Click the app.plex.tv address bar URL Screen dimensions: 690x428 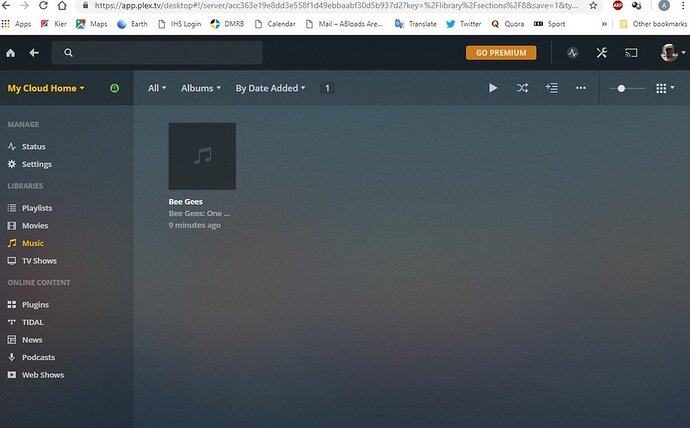click(x=336, y=6)
